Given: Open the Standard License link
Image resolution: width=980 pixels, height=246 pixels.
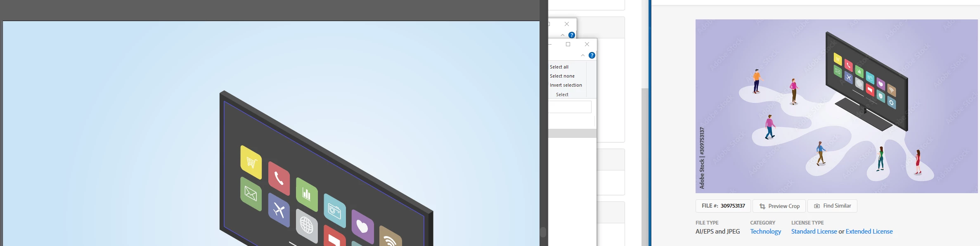Looking at the screenshot, I should 814,232.
